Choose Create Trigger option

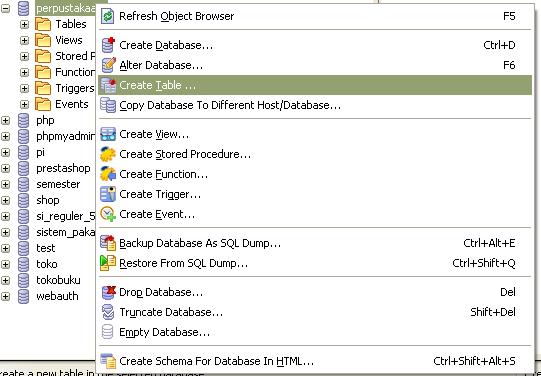click(x=315, y=194)
